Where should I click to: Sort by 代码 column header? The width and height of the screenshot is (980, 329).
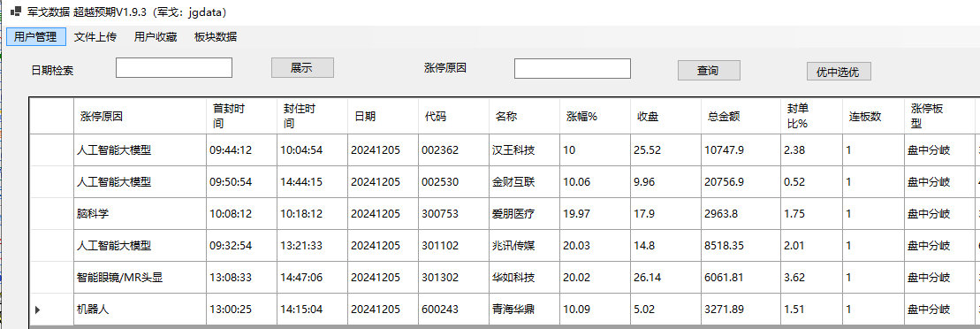click(x=453, y=116)
